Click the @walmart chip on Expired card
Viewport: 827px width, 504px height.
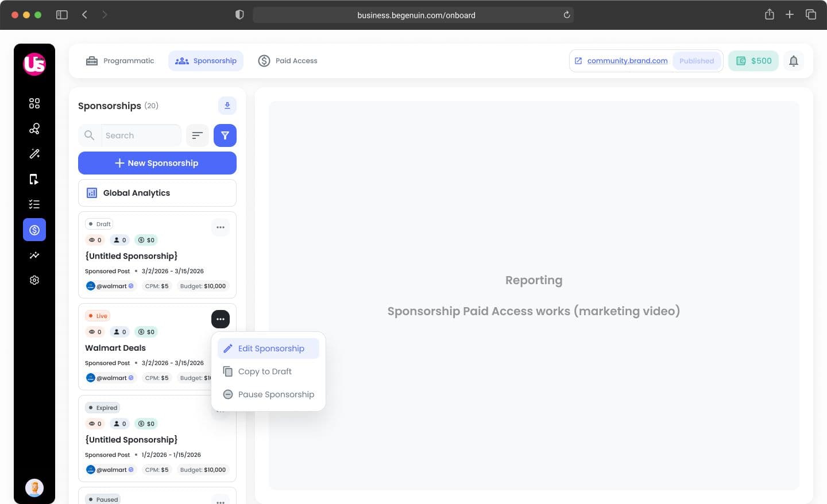(110, 470)
